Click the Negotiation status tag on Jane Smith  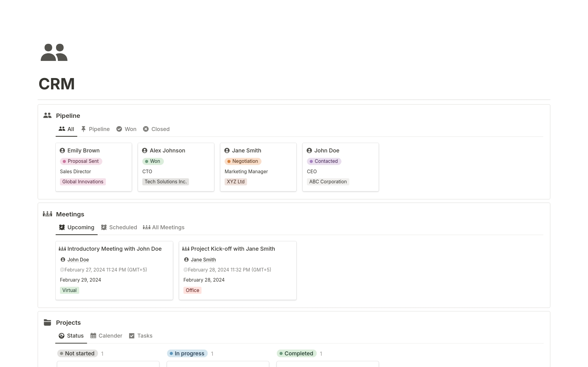(243, 161)
